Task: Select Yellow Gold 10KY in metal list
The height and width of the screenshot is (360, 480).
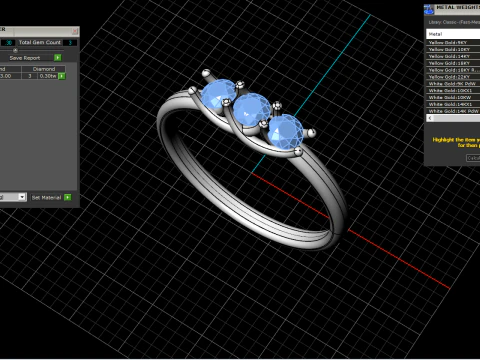Action: (x=453, y=49)
